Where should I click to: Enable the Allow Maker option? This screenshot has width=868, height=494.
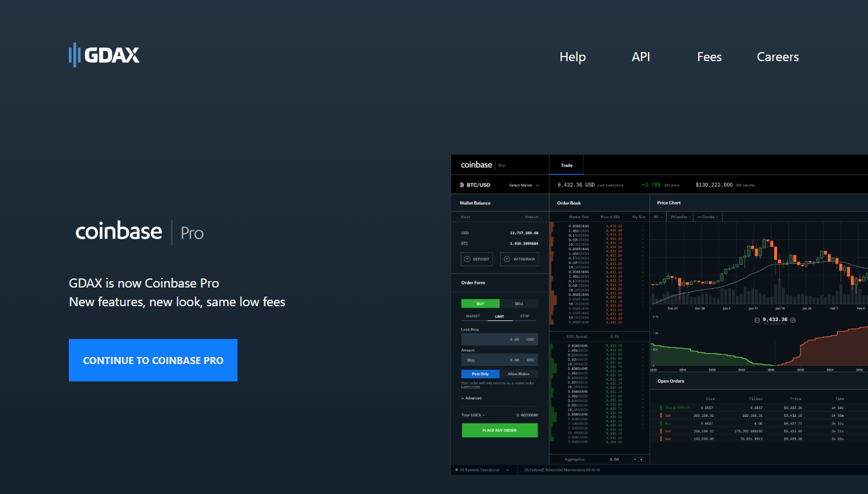click(x=519, y=374)
